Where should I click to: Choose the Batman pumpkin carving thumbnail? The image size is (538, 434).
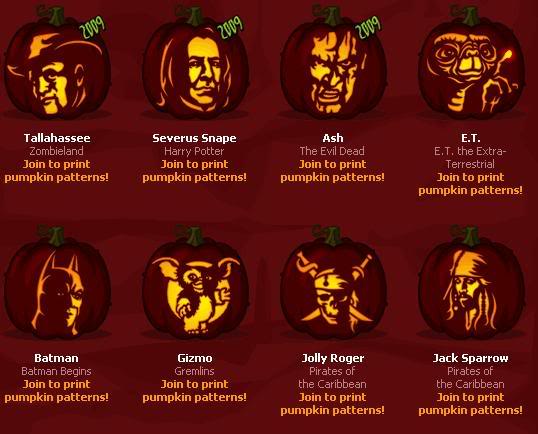coord(57,283)
